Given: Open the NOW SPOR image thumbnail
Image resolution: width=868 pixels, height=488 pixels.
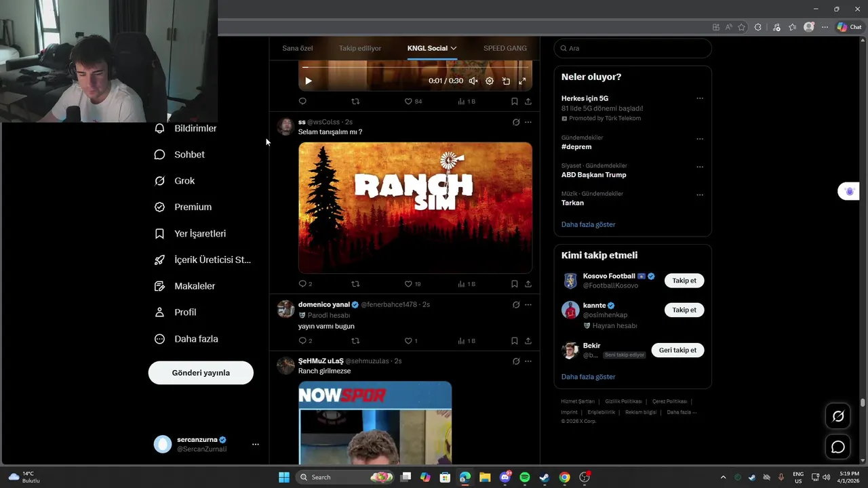Looking at the screenshot, I should (375, 422).
